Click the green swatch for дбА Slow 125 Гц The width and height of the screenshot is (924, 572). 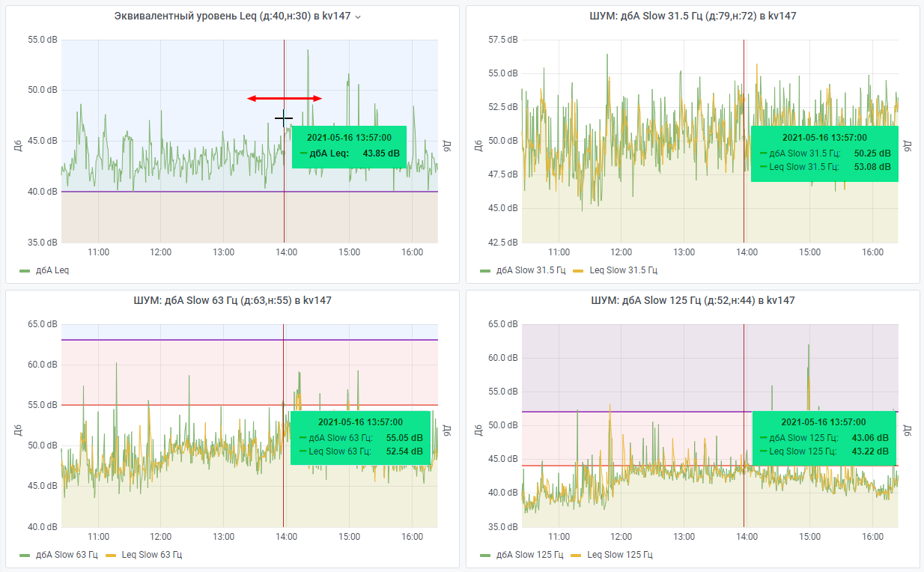coord(485,555)
